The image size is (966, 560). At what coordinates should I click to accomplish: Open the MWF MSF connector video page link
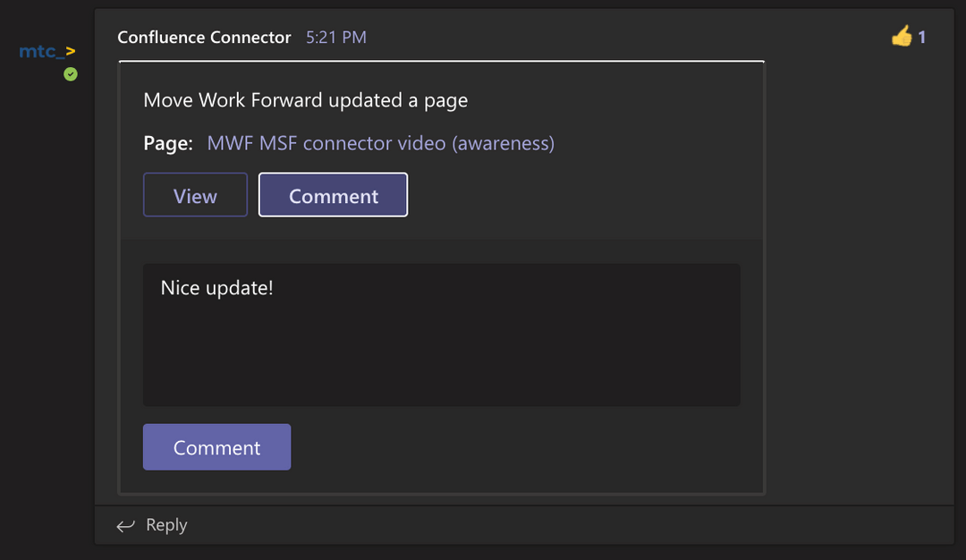[380, 143]
